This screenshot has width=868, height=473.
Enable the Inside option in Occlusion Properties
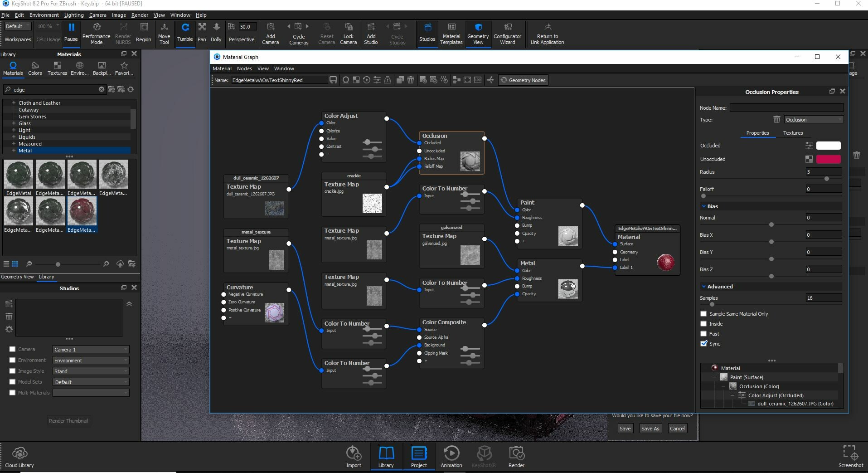(x=703, y=323)
